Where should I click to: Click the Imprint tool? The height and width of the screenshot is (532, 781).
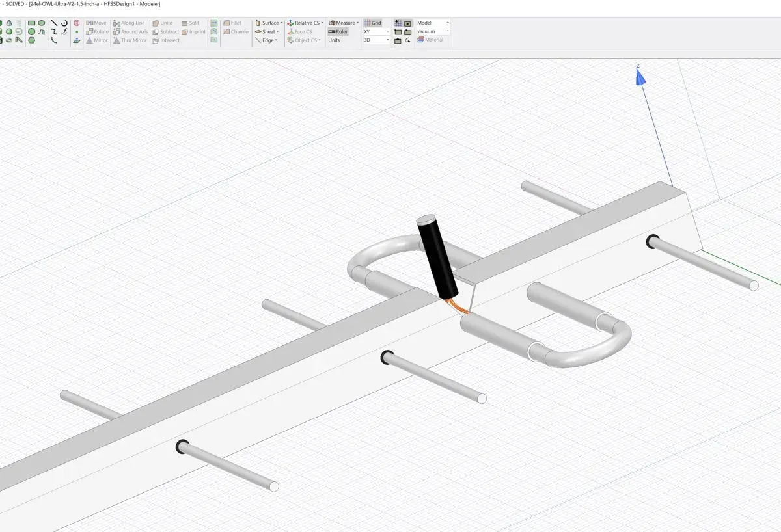pyautogui.click(x=193, y=31)
